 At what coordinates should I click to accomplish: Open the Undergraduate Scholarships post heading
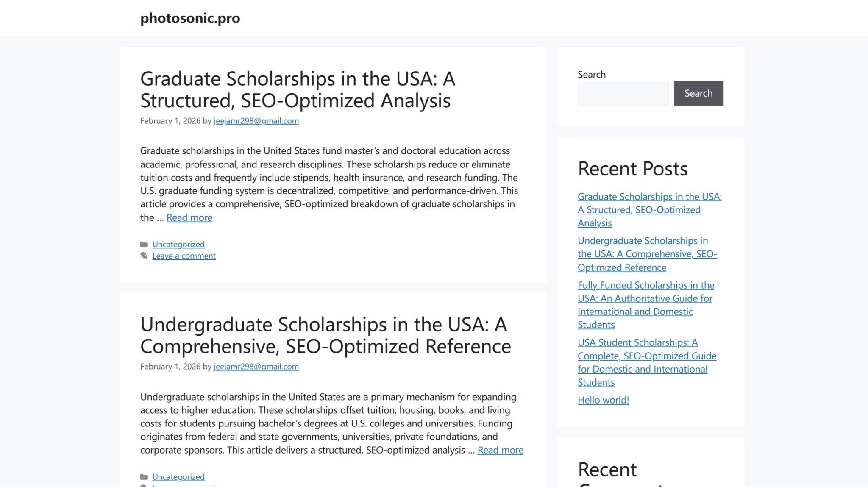tap(325, 335)
